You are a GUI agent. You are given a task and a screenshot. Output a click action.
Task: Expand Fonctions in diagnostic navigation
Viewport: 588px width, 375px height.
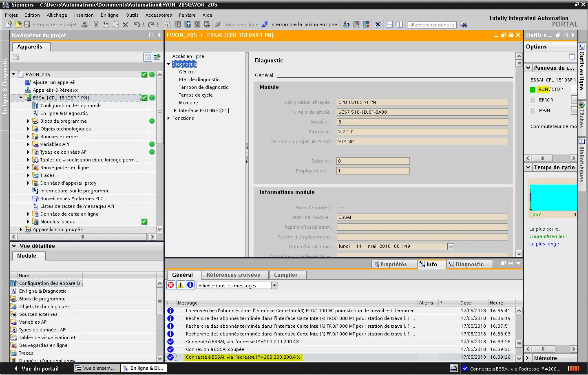[x=168, y=118]
